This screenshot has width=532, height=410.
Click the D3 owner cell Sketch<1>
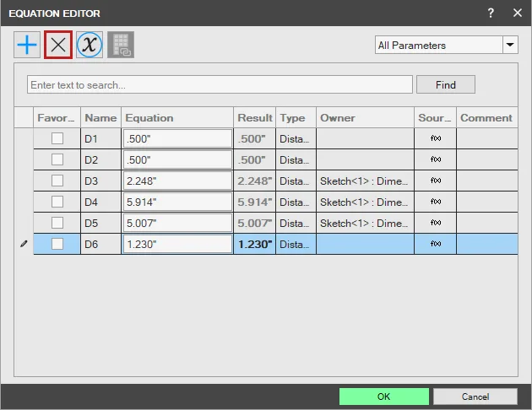point(365,181)
